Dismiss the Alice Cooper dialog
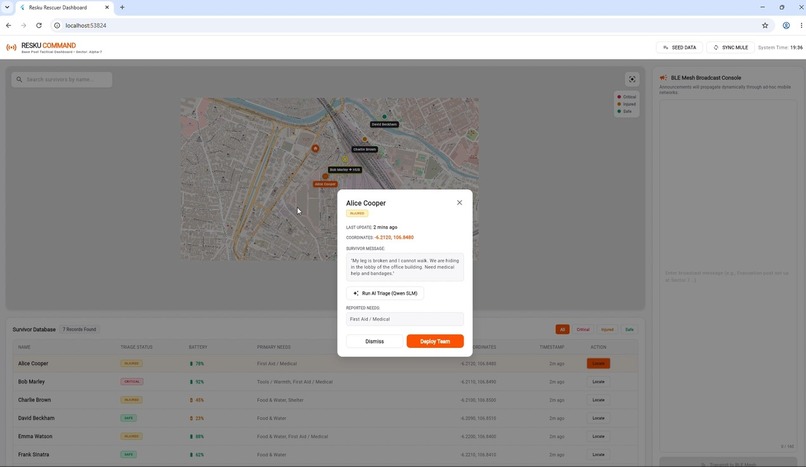Viewport: 806px width, 467px height. pyautogui.click(x=374, y=341)
